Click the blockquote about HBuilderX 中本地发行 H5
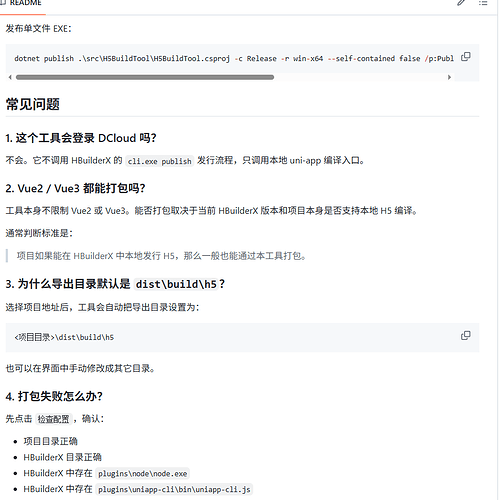Screen dimensions: 502x500 [x=161, y=256]
